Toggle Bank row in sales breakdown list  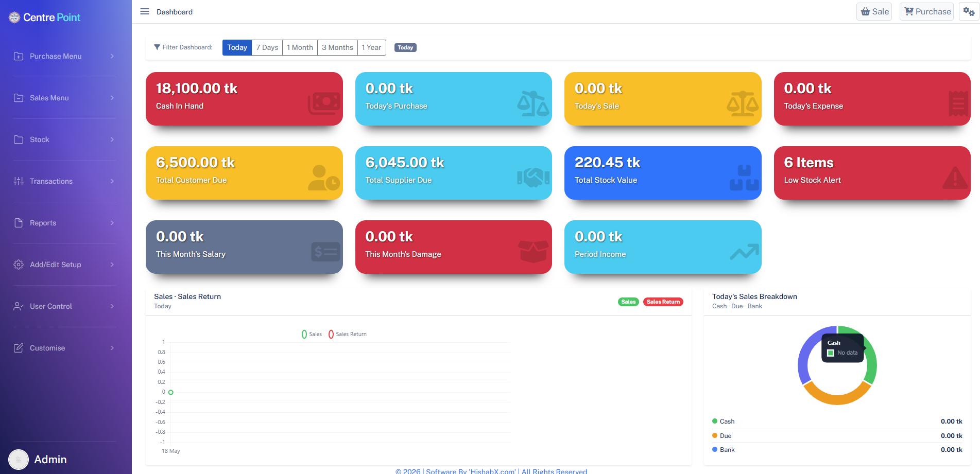click(x=837, y=450)
